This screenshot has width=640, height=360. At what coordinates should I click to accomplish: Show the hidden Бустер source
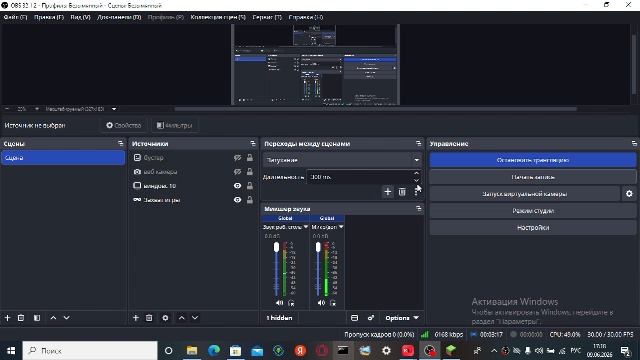pos(238,158)
